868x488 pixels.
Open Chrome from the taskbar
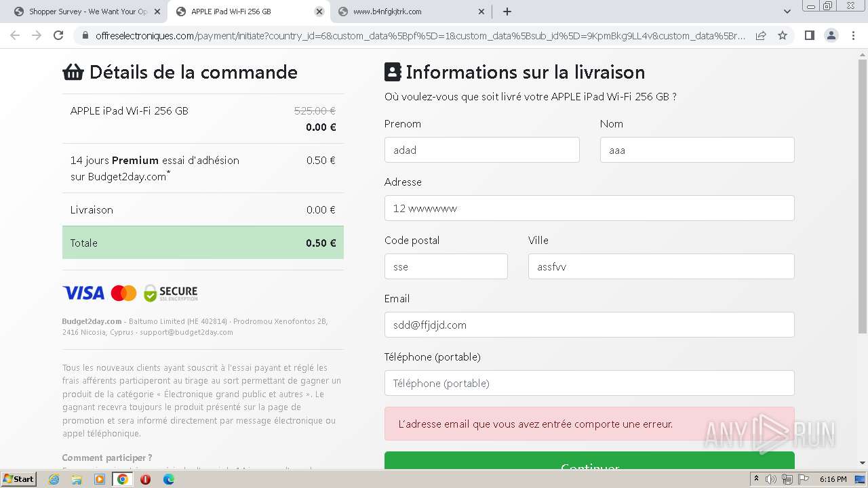coord(123,479)
